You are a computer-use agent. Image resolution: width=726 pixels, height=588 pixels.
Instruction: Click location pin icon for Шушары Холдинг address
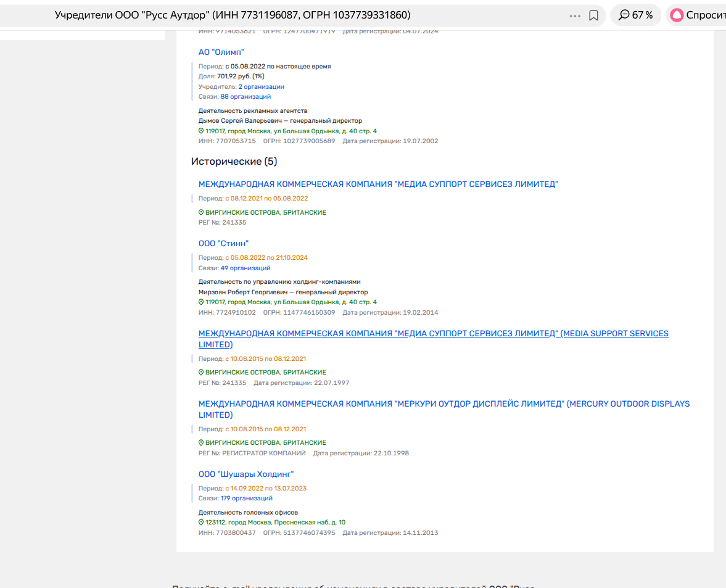coord(201,523)
